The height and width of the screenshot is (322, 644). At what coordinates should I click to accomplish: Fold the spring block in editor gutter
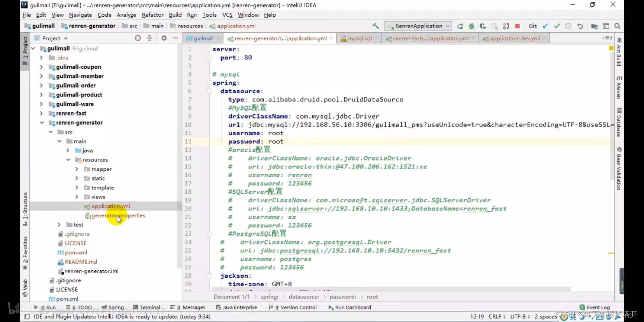(209, 83)
